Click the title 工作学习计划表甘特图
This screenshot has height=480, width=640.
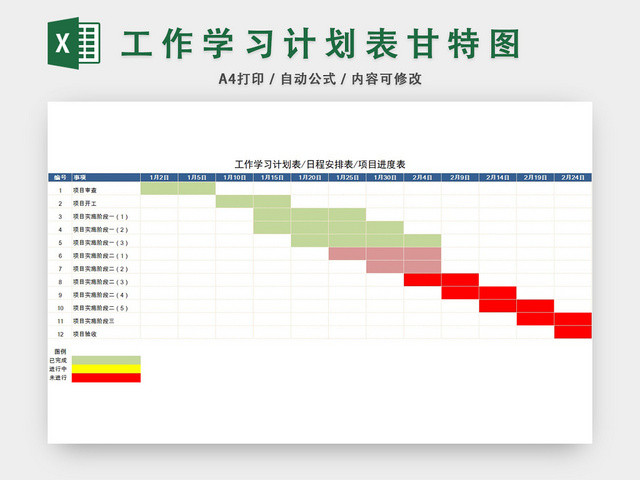(x=320, y=44)
